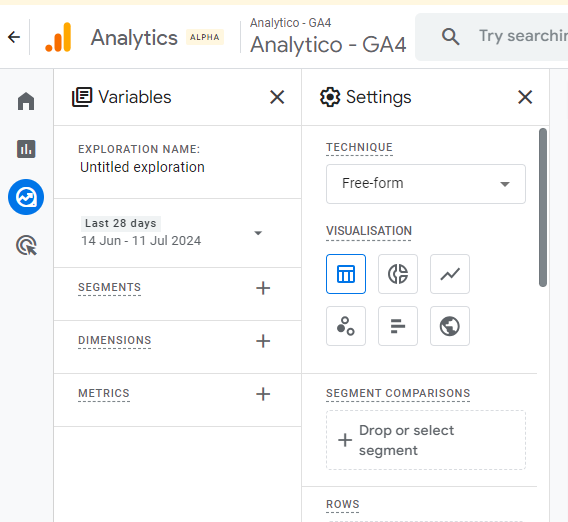Open the Explore section icon
568x522 pixels.
pyautogui.click(x=26, y=197)
